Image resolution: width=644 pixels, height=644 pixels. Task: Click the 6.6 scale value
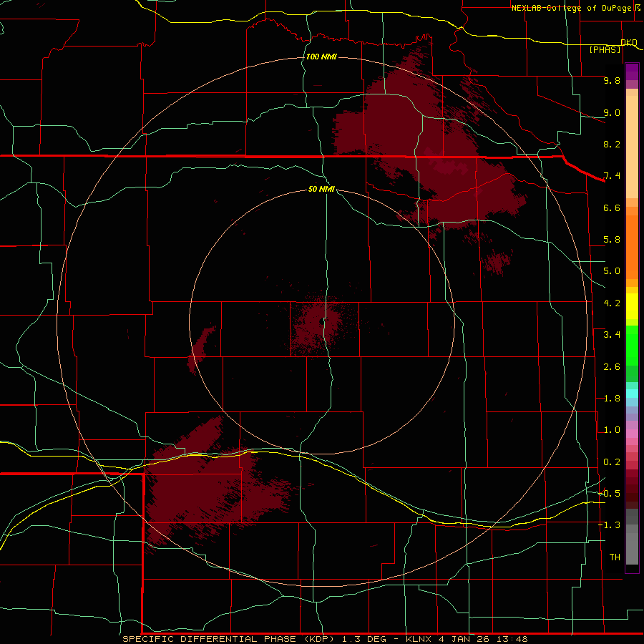612,208
